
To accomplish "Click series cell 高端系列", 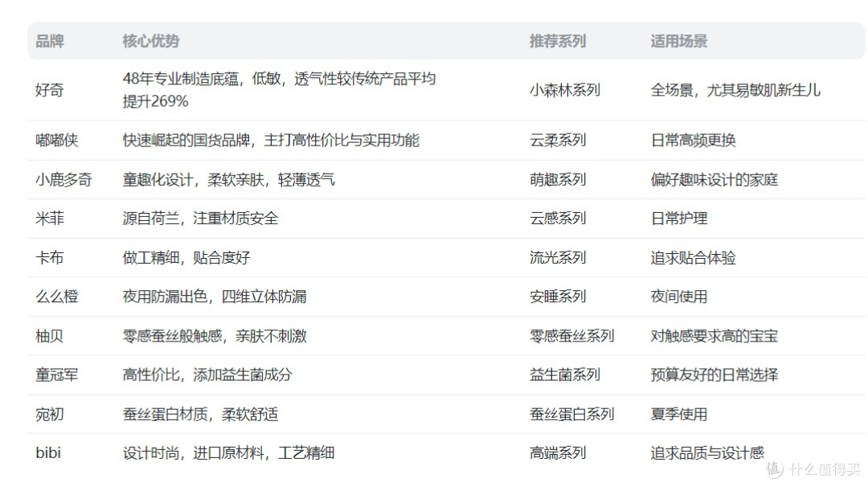I will click(x=558, y=452).
